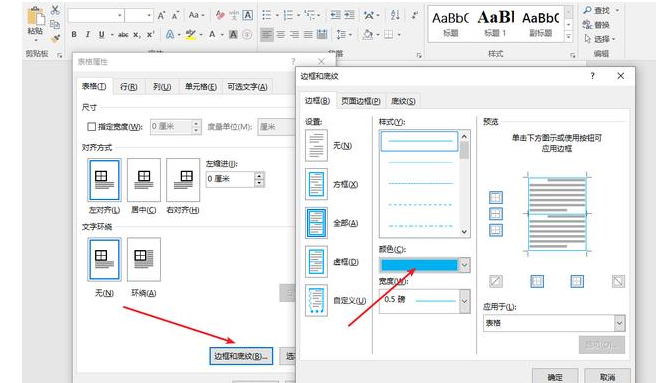Image resolution: width=656 pixels, height=383 pixels.
Task: Select the 全部(A) border setting icon
Action: (x=316, y=223)
